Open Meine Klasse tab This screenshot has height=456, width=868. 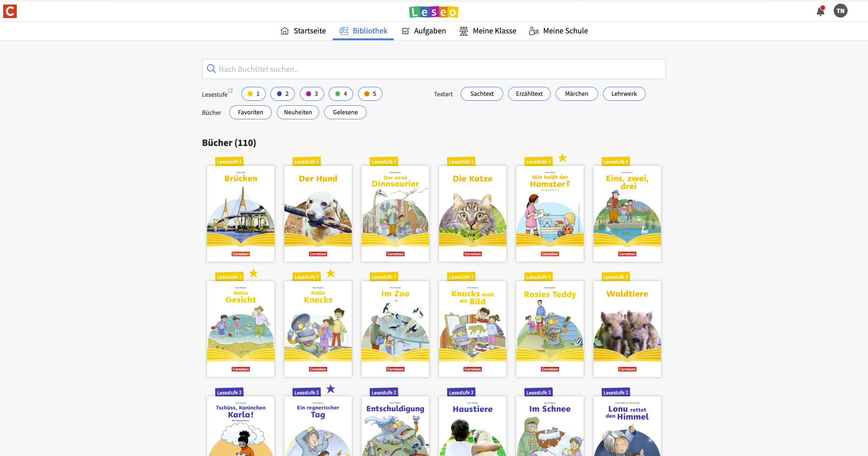click(488, 31)
